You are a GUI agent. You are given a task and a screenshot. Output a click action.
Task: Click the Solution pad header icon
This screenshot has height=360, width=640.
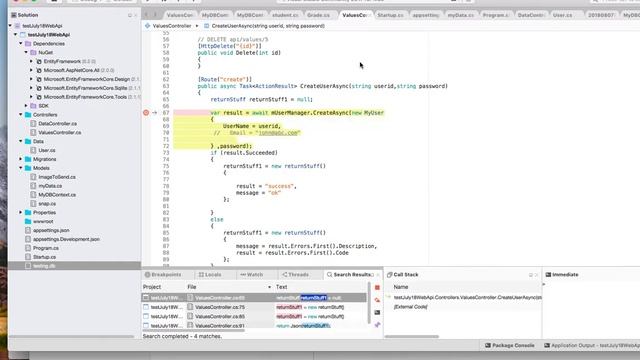coord(13,15)
